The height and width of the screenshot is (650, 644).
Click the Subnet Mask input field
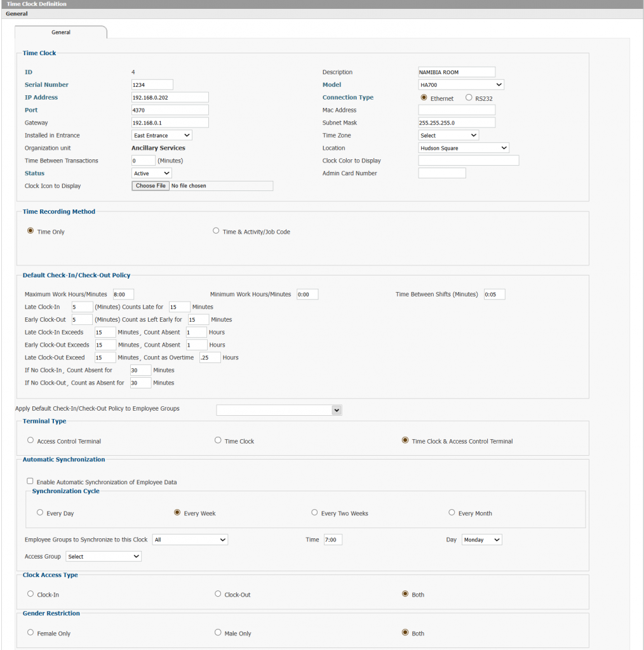[457, 123]
